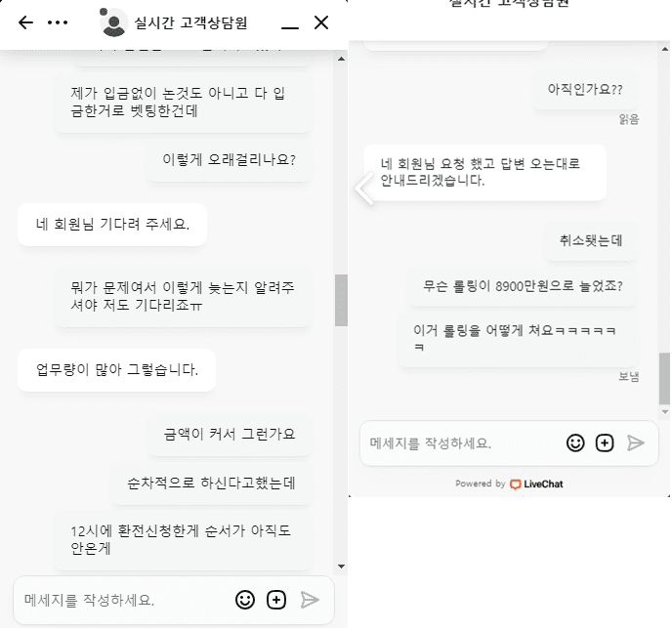Click scroll-up arrow in left chat scrollbar
Viewport: 672px width, 631px height.
[x=341, y=59]
